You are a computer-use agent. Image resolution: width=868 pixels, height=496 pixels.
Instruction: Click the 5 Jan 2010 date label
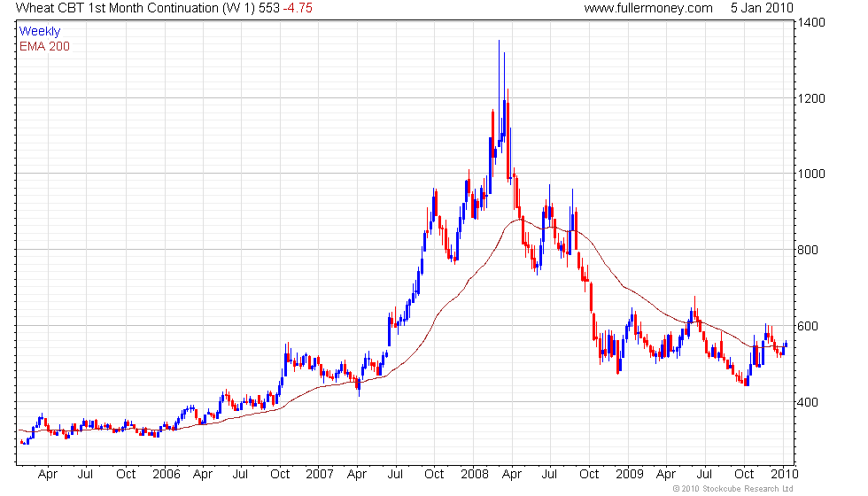(762, 8)
